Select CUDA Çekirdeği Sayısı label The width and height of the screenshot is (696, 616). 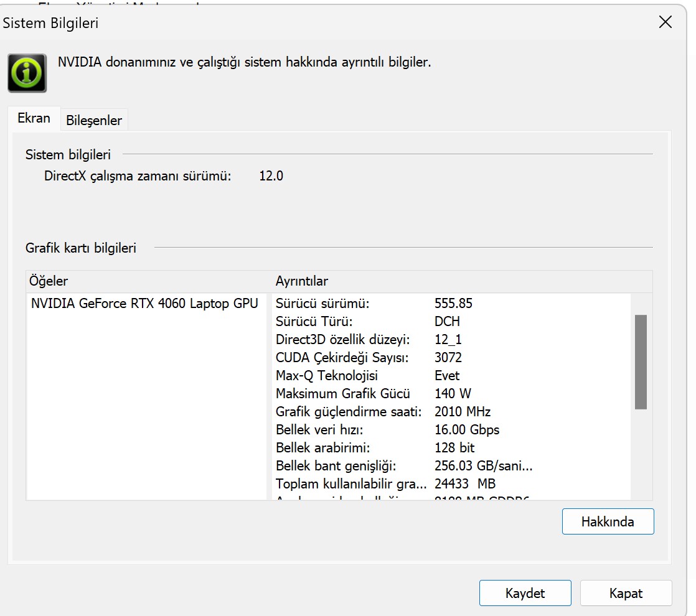point(342,358)
